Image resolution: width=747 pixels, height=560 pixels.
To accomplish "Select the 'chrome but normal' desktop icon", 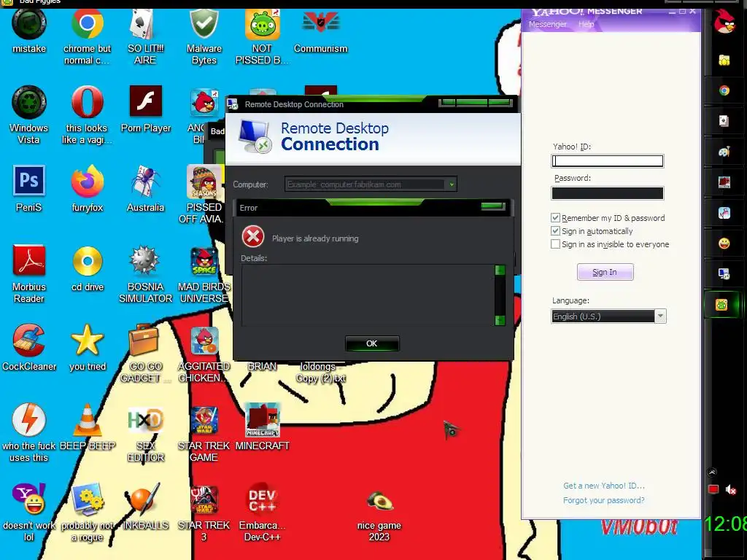I will [88, 37].
